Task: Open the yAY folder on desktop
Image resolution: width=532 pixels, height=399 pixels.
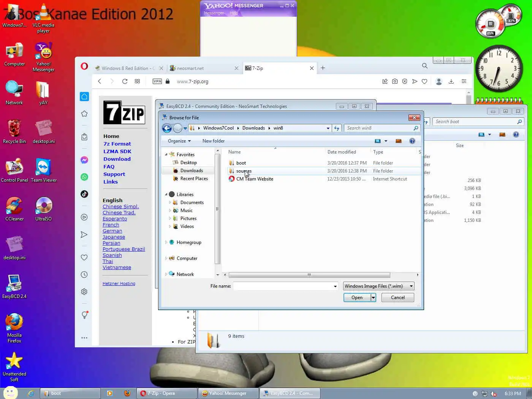Action: (43, 93)
